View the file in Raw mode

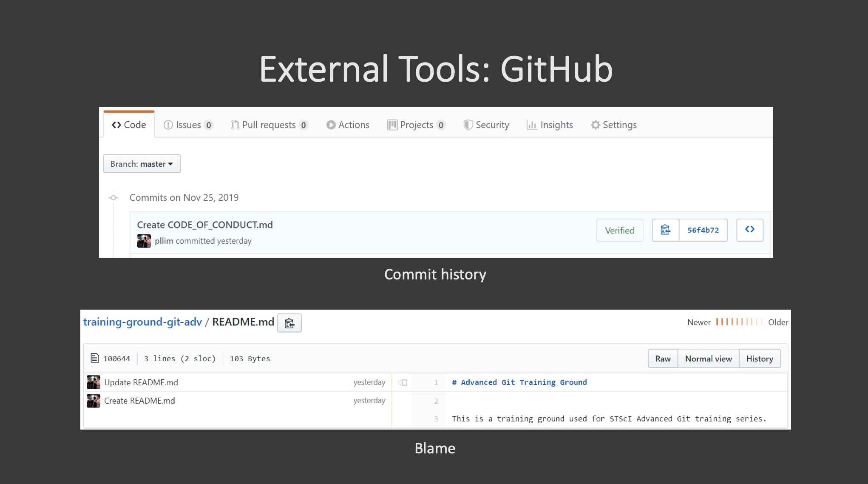(662, 358)
